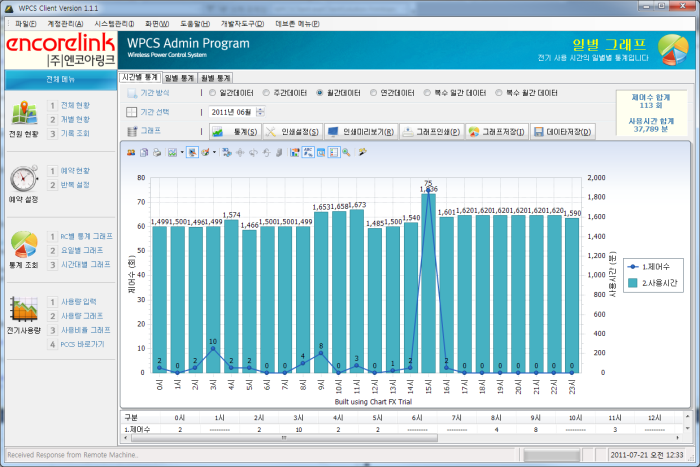Click the 2.사용시간 teal legend swatch

pyautogui.click(x=632, y=283)
